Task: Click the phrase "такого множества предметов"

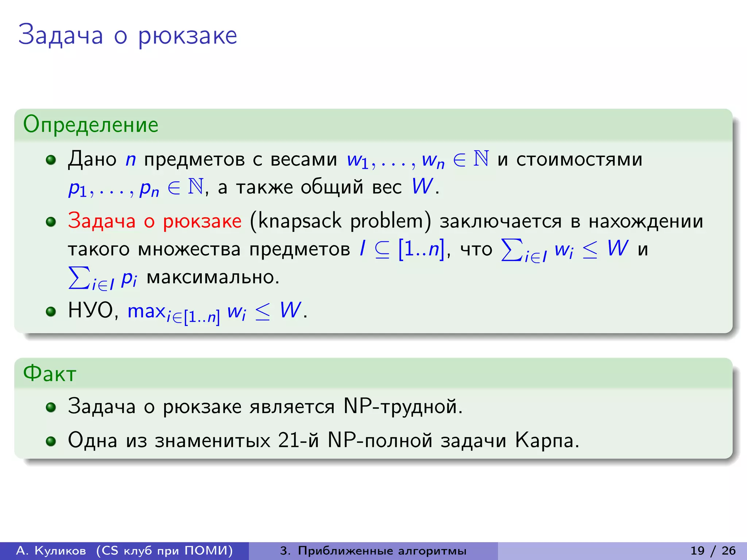Action: 209,249
